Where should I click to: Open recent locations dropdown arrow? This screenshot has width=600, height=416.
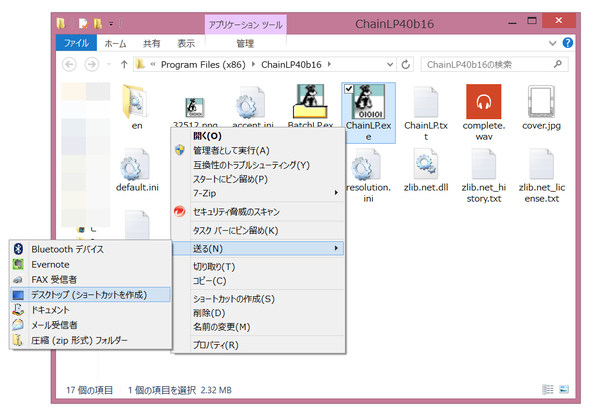109,64
